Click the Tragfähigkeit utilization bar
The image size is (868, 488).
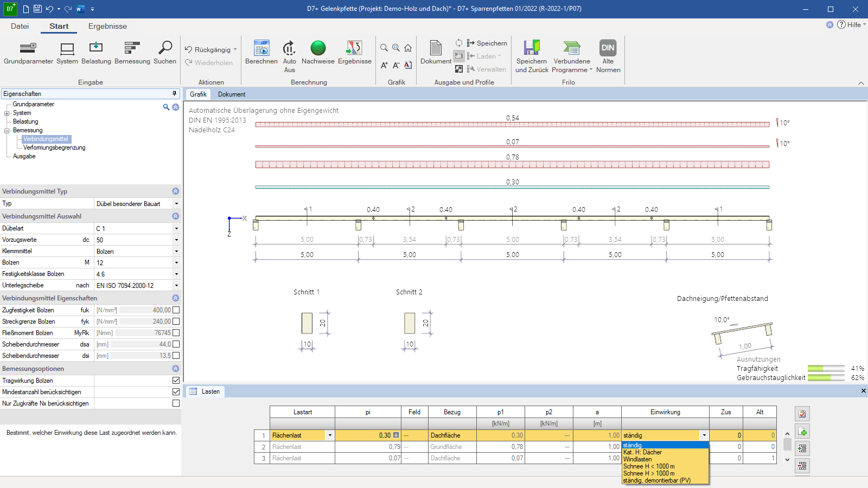click(826, 369)
